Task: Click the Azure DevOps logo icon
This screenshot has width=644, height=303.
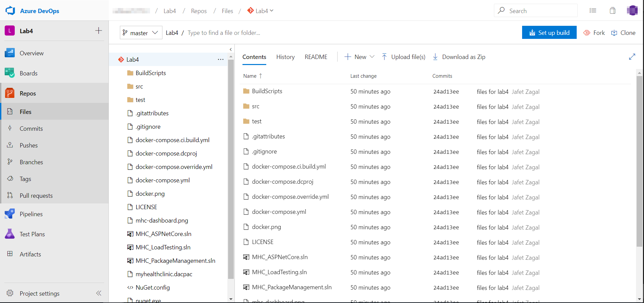Action: (x=10, y=11)
